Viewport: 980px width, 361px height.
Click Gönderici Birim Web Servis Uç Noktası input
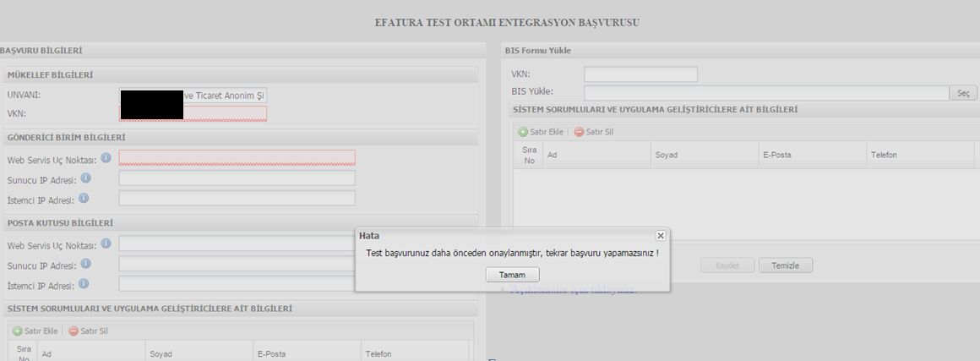tap(237, 158)
